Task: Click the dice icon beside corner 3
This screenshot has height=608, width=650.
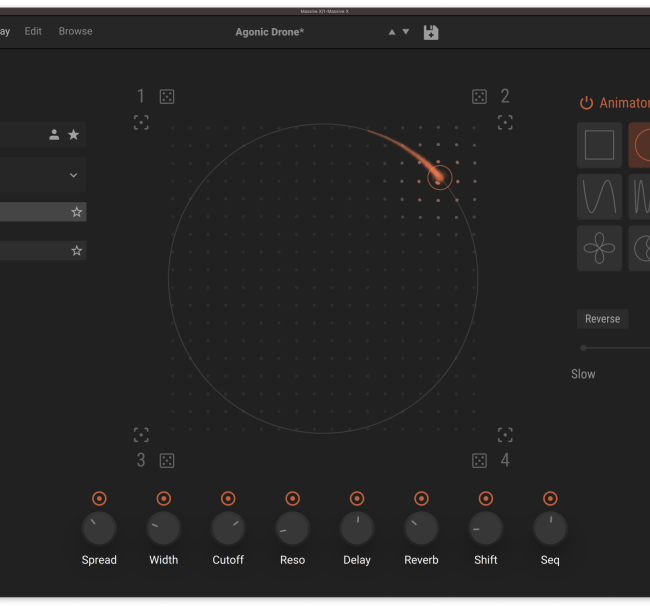Action: [167, 460]
